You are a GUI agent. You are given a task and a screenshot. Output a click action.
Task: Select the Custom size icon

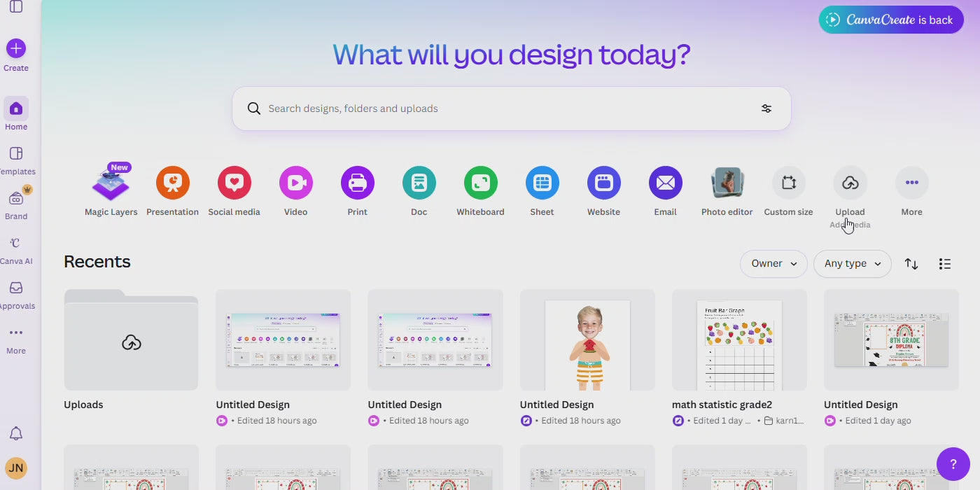pos(788,183)
